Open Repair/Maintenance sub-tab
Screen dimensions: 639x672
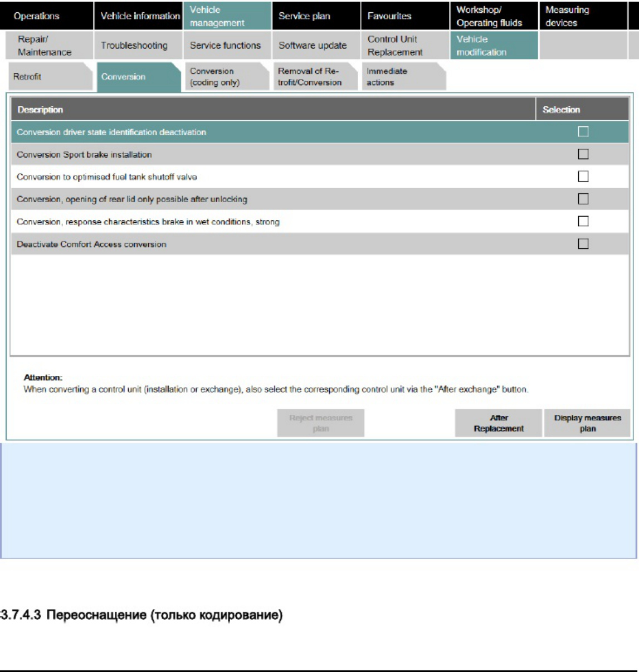49,46
